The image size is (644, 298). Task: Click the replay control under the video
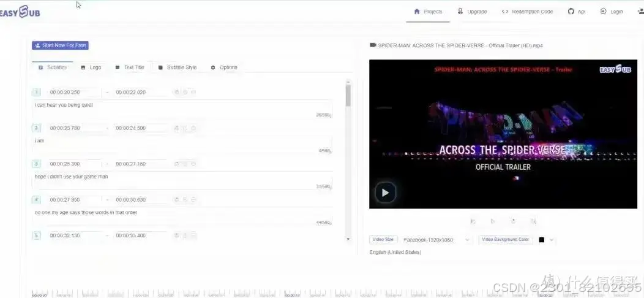[513, 221]
